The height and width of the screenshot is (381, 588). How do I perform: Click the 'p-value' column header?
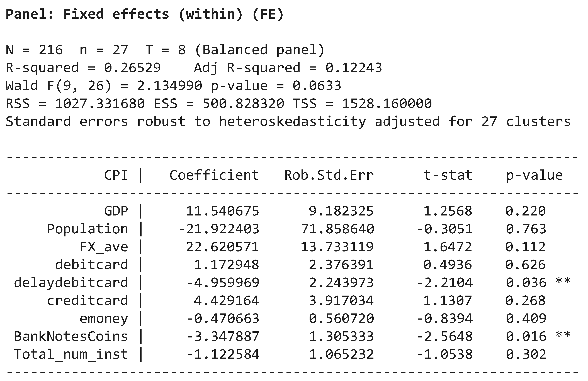(x=534, y=175)
